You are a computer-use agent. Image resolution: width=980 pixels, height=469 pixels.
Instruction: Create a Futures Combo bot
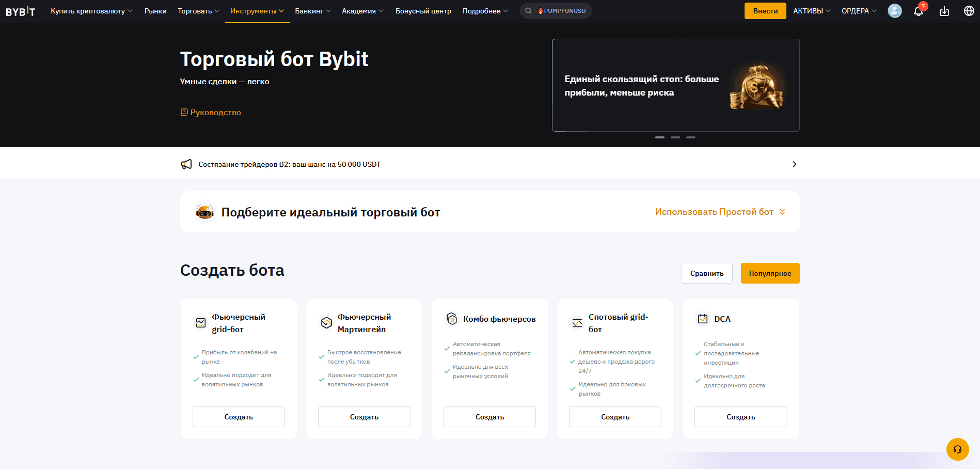pyautogui.click(x=489, y=417)
